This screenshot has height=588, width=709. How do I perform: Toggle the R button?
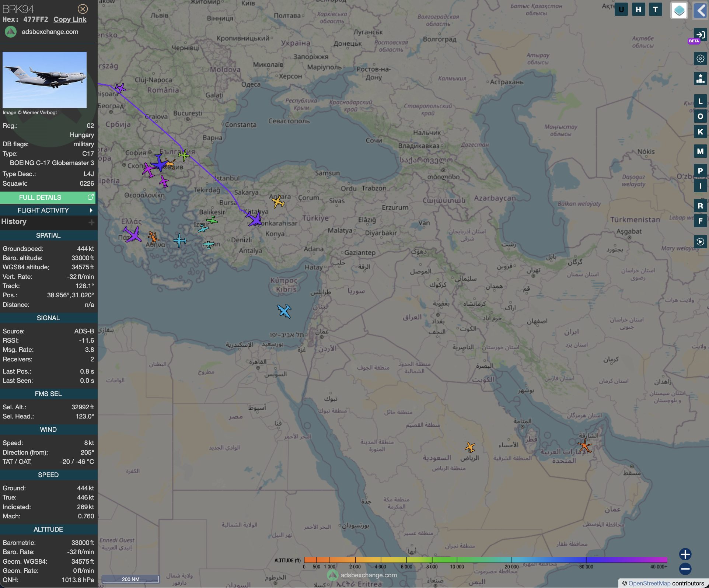coord(700,206)
